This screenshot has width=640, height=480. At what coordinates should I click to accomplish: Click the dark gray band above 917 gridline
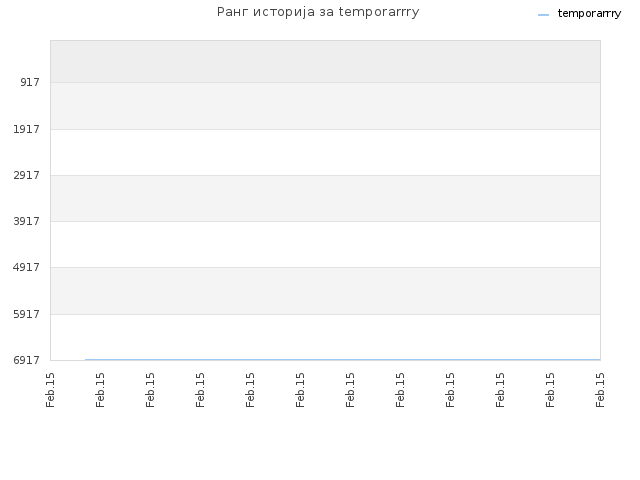pyautogui.click(x=325, y=62)
